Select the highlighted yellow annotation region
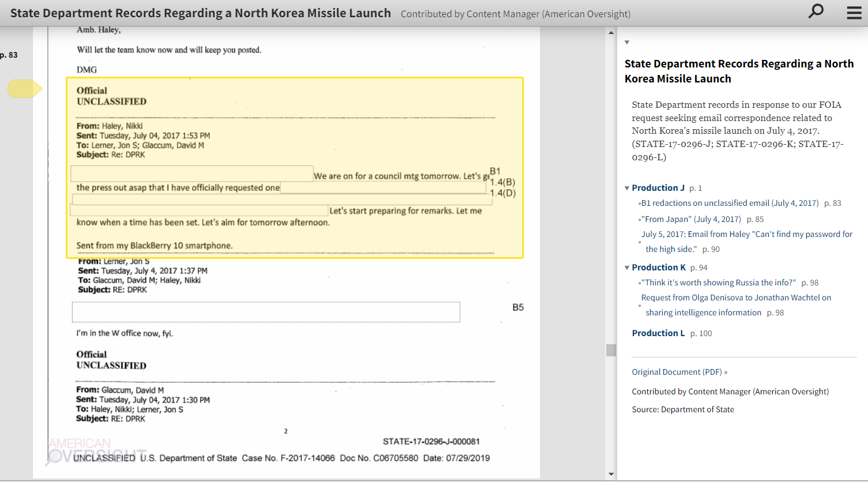Image resolution: width=868 pixels, height=482 pixels. pos(295,167)
